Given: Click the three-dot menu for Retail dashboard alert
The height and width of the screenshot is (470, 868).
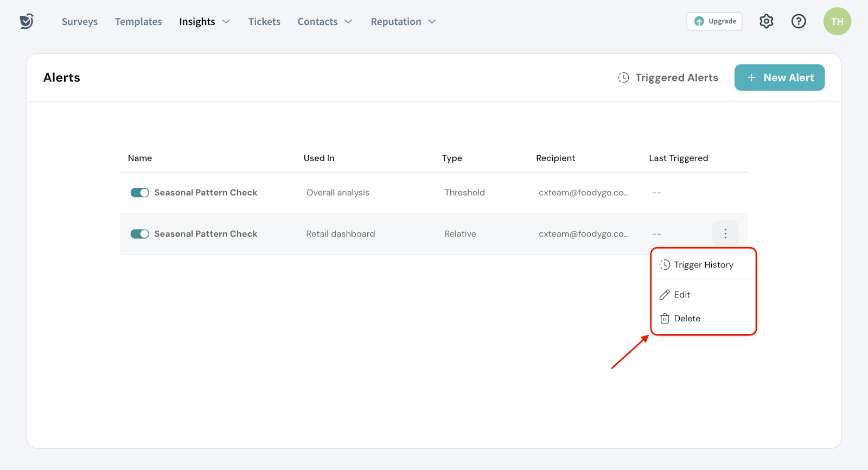Looking at the screenshot, I should (725, 233).
